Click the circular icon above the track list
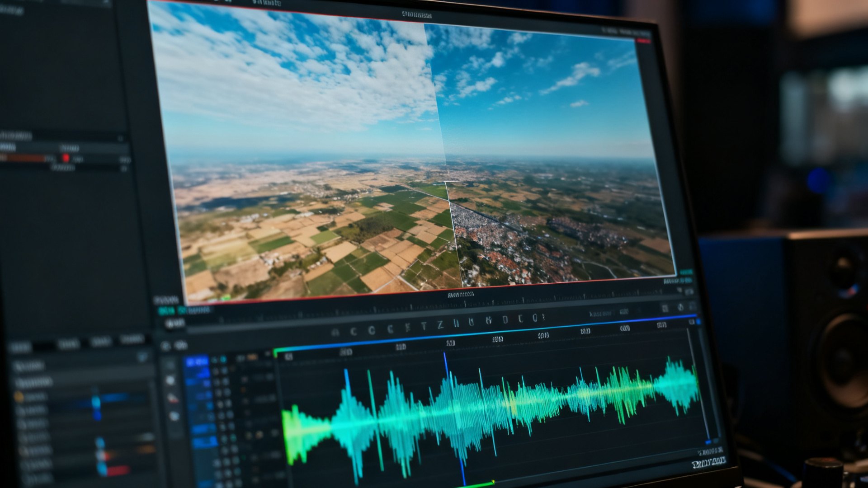This screenshot has width=868, height=488. (165, 346)
